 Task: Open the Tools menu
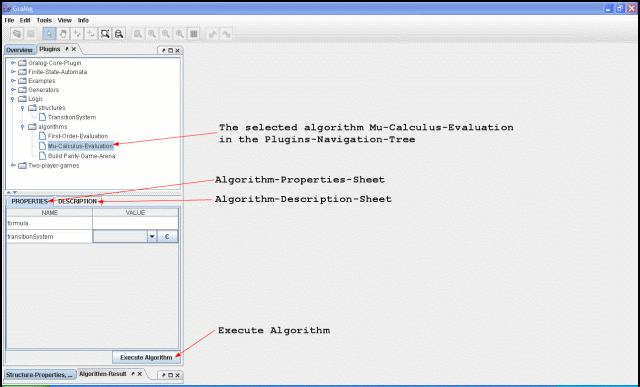click(44, 20)
